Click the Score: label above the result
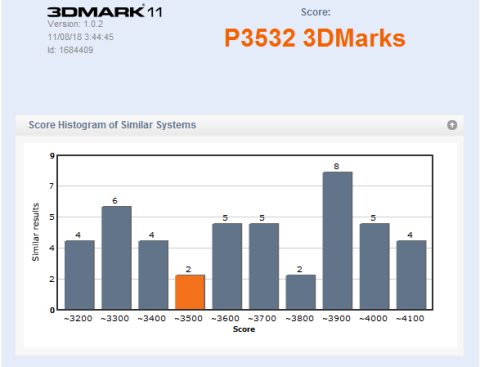Screen dimensions: 480x367 coord(316,12)
